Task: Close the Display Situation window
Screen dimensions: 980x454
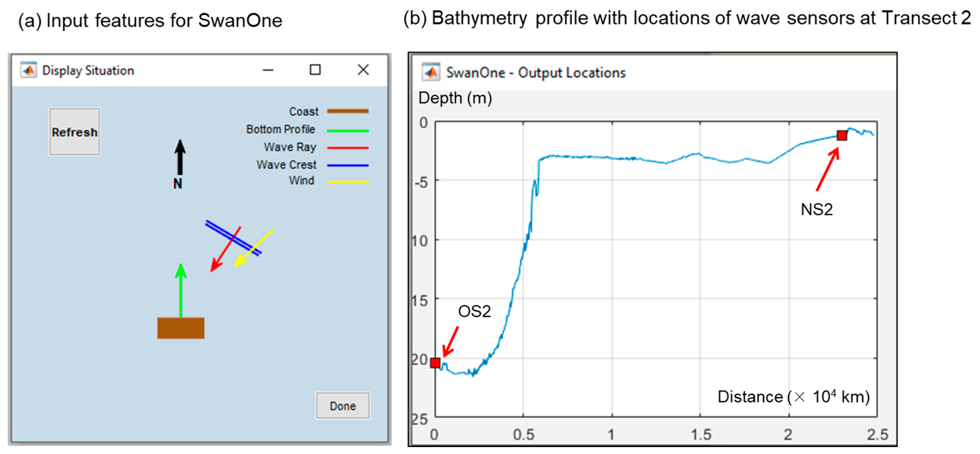Action: coord(363,70)
